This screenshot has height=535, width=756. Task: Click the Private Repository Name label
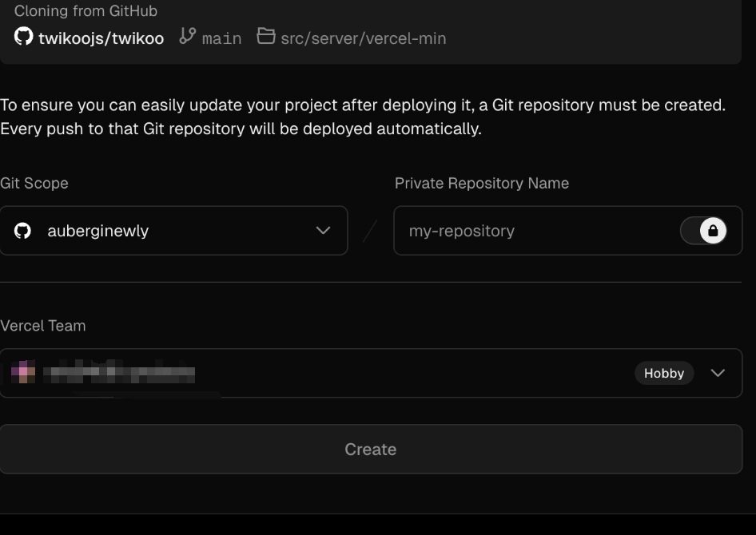pyautogui.click(x=482, y=183)
